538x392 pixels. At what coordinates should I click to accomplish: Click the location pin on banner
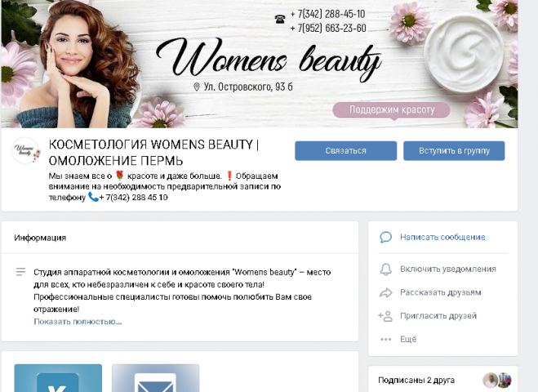197,87
